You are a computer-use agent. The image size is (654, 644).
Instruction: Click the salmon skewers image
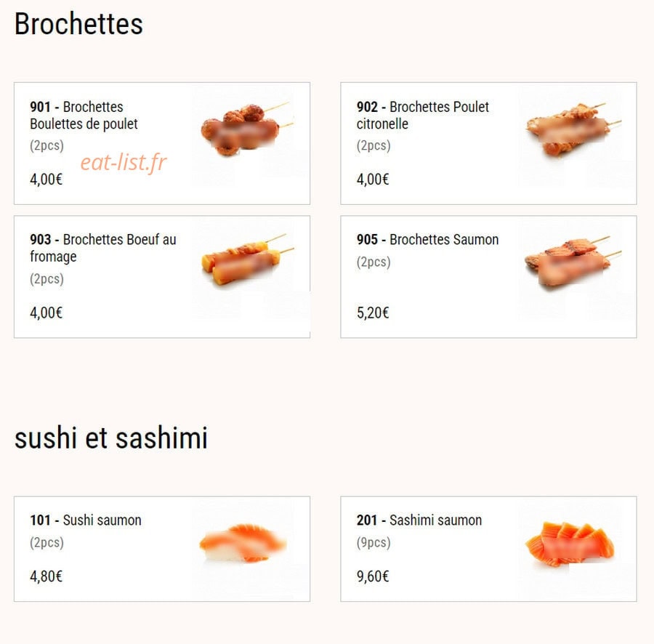[x=573, y=262]
